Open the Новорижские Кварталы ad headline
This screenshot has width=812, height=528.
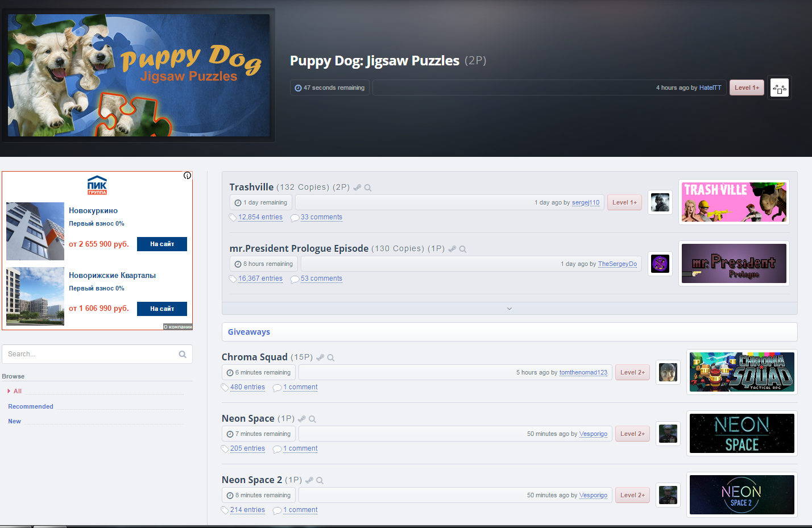tap(112, 275)
